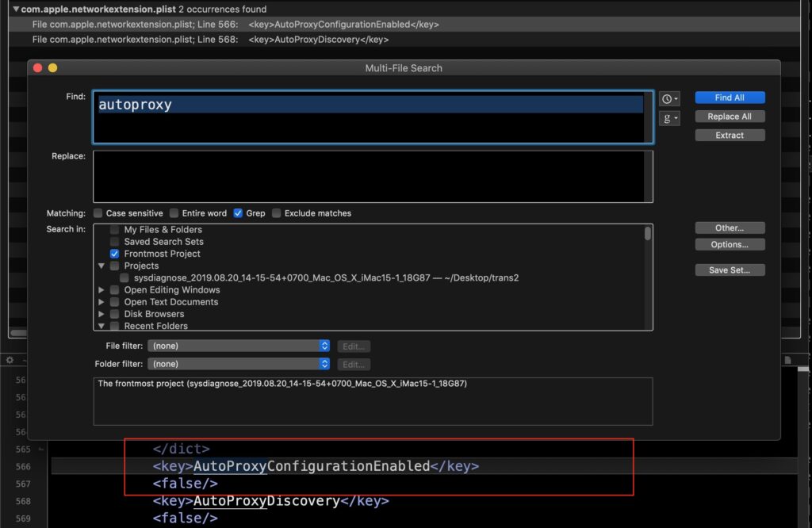Minimize the dialog with yellow button
Viewport: 812px width, 528px height.
coord(52,68)
